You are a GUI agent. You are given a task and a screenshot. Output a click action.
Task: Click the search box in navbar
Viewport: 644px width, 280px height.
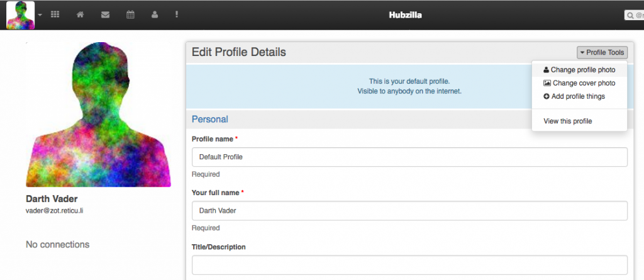[634, 15]
